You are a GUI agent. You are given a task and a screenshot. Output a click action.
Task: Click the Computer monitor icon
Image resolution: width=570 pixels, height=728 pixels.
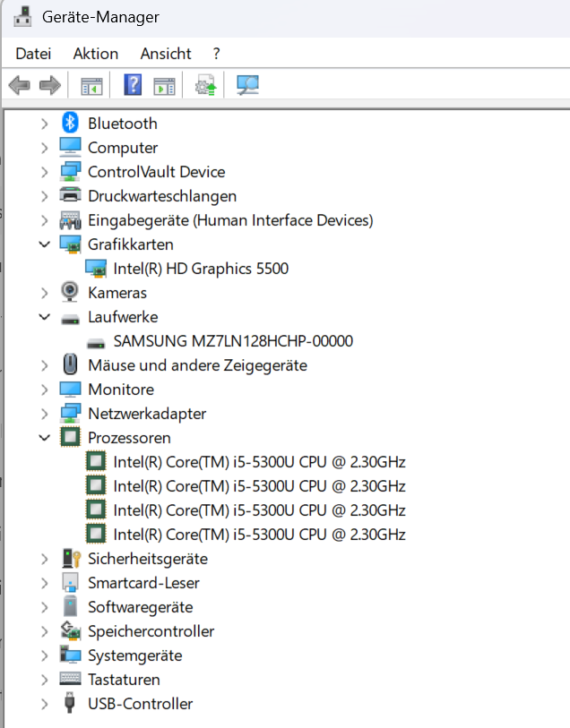pos(70,147)
